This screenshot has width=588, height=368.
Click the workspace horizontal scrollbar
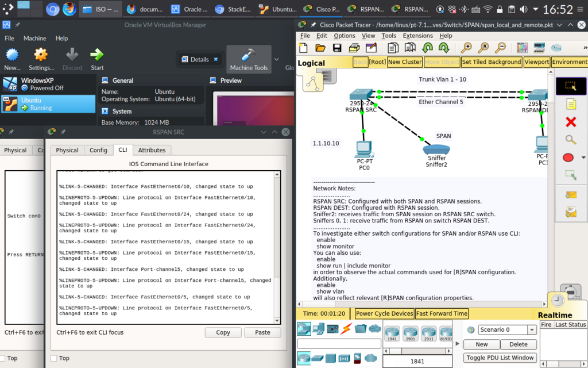point(422,304)
